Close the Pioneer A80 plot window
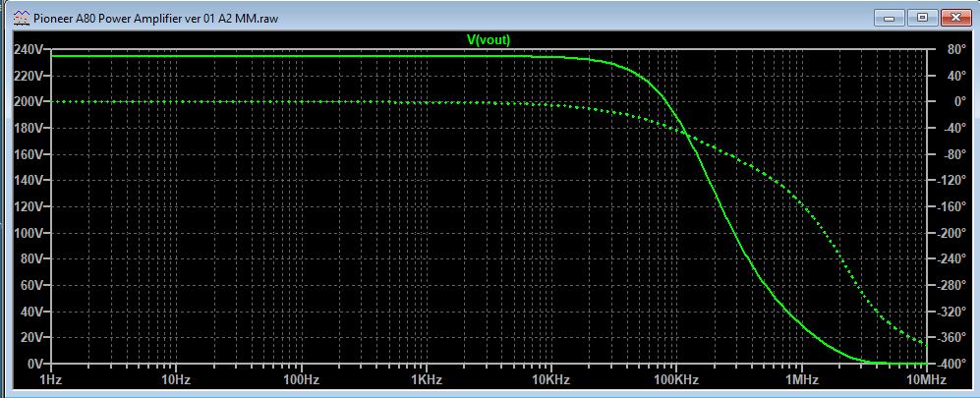Screen dimensions: 980x398 [x=956, y=18]
